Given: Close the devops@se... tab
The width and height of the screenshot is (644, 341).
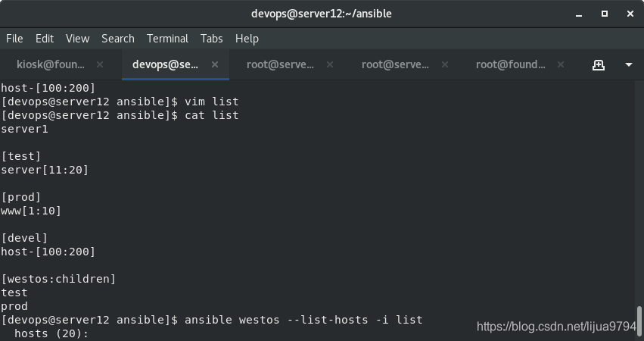Looking at the screenshot, I should click(215, 64).
